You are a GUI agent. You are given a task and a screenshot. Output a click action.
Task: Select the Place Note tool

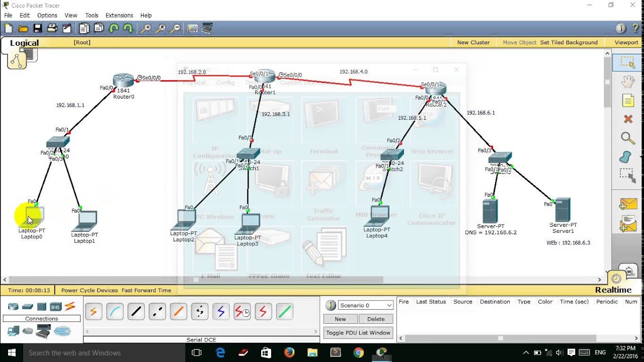point(628,100)
